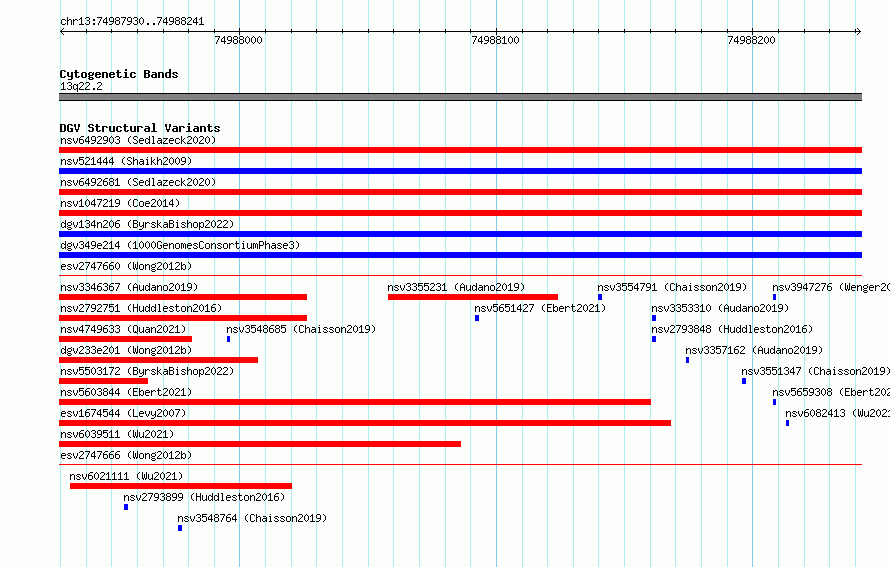Open the esv2747666 (Wong2012b) variant
This screenshot has height=567, width=890.
(126, 455)
